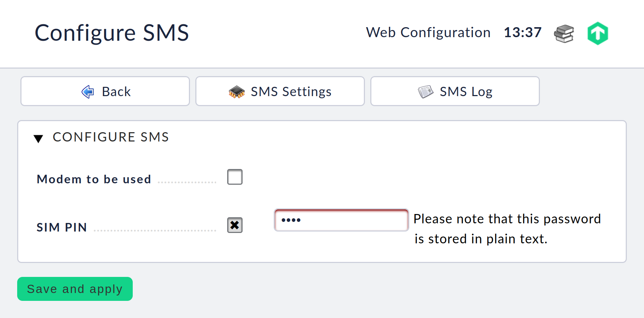Click the green upload hexagon icon
Image resolution: width=644 pixels, height=318 pixels.
pyautogui.click(x=598, y=33)
